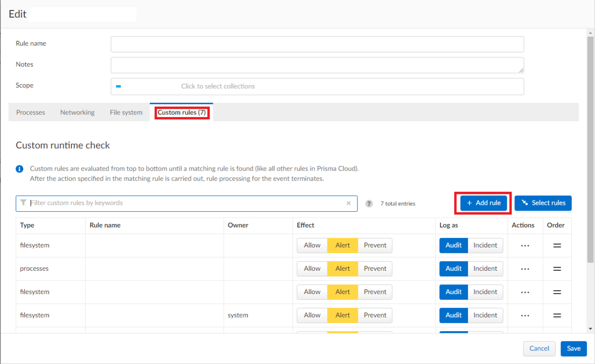Switch to the Processes tab
The height and width of the screenshot is (364, 595).
click(31, 113)
